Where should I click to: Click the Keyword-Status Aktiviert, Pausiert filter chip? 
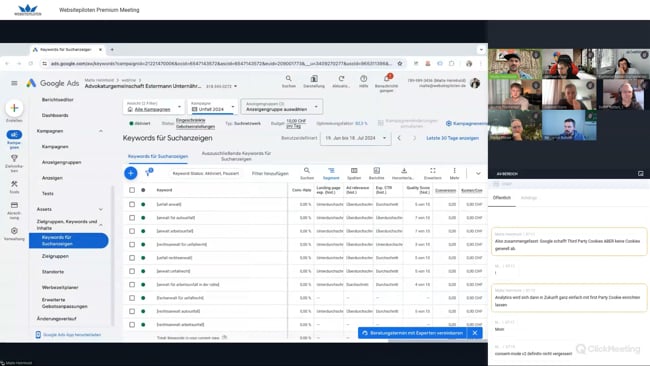pos(206,173)
